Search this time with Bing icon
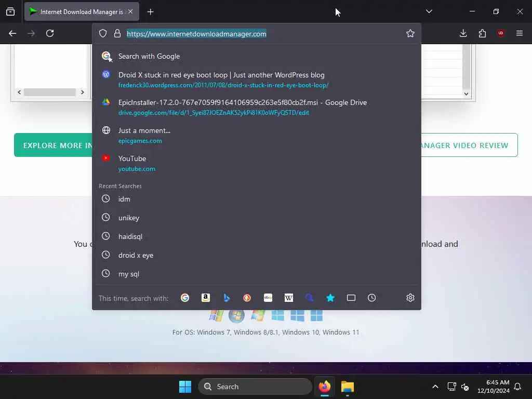The image size is (532, 399). 227,298
